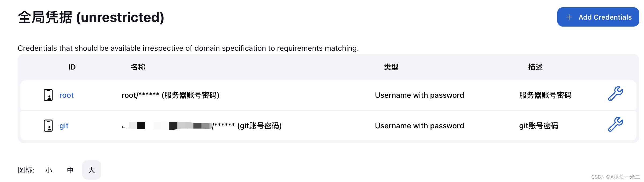
Task: Click Username with password in root row
Action: pos(420,95)
